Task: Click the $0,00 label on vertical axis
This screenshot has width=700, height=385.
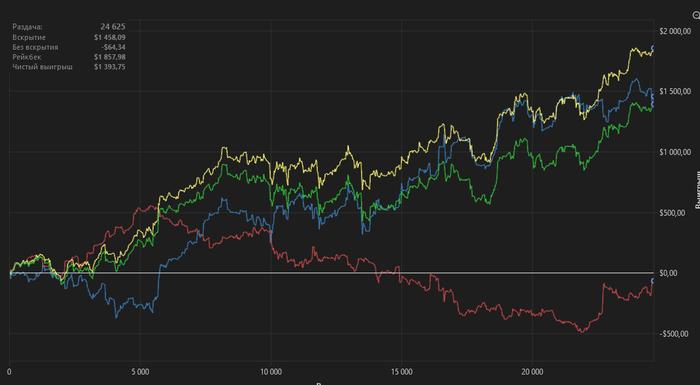Action: pyautogui.click(x=670, y=273)
